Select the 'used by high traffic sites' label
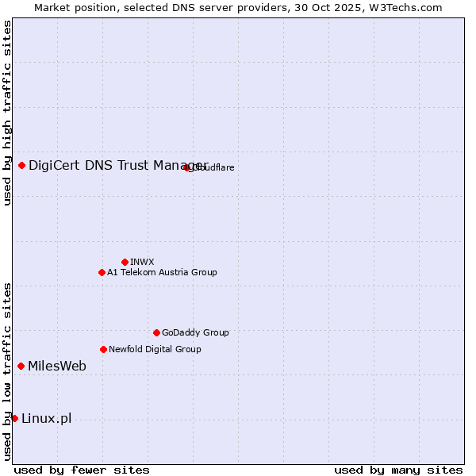 point(7,113)
